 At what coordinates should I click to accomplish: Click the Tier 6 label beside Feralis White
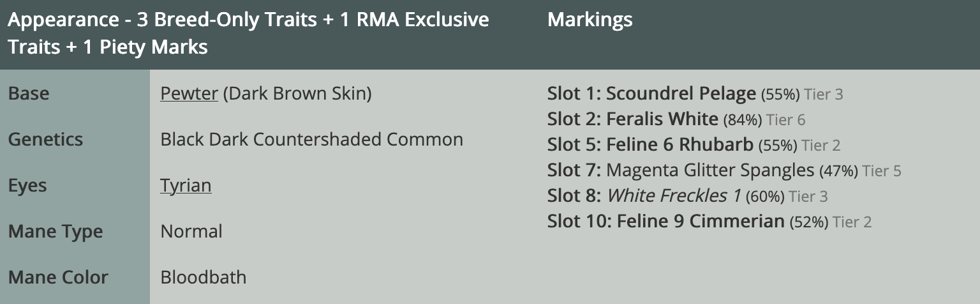click(x=785, y=120)
